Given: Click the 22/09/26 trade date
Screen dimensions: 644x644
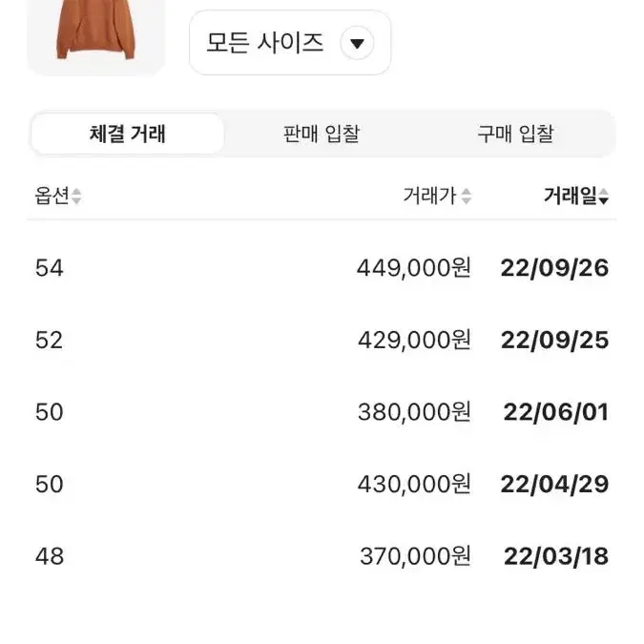Looking at the screenshot, I should 554,268.
